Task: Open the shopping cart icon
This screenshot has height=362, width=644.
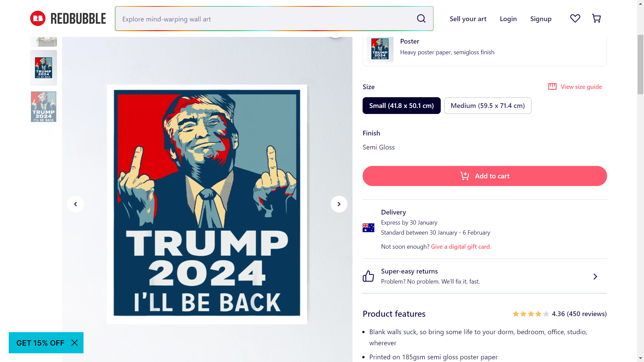Action: tap(596, 18)
